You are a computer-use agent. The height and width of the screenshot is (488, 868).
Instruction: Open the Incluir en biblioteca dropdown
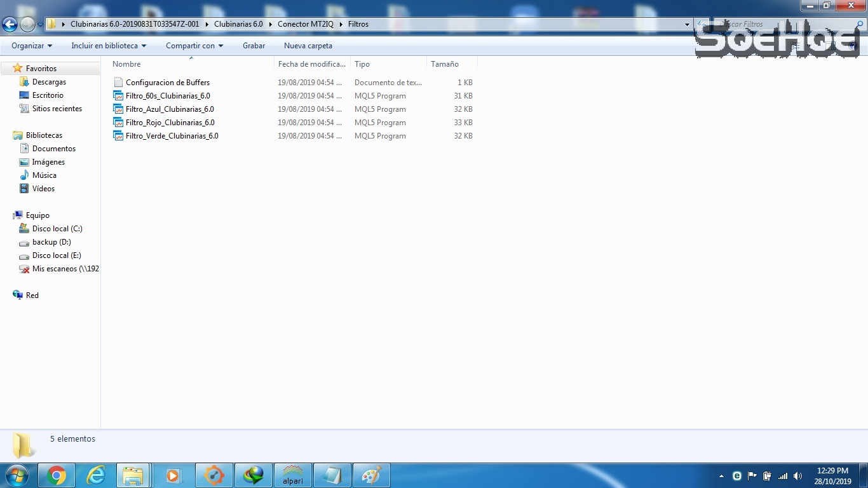[109, 46]
